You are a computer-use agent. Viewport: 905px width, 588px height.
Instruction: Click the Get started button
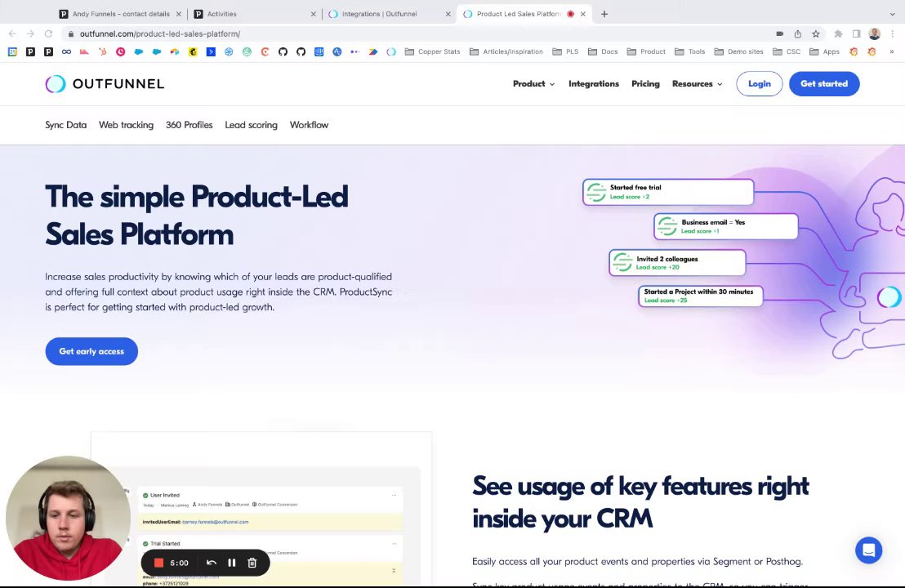tap(824, 83)
